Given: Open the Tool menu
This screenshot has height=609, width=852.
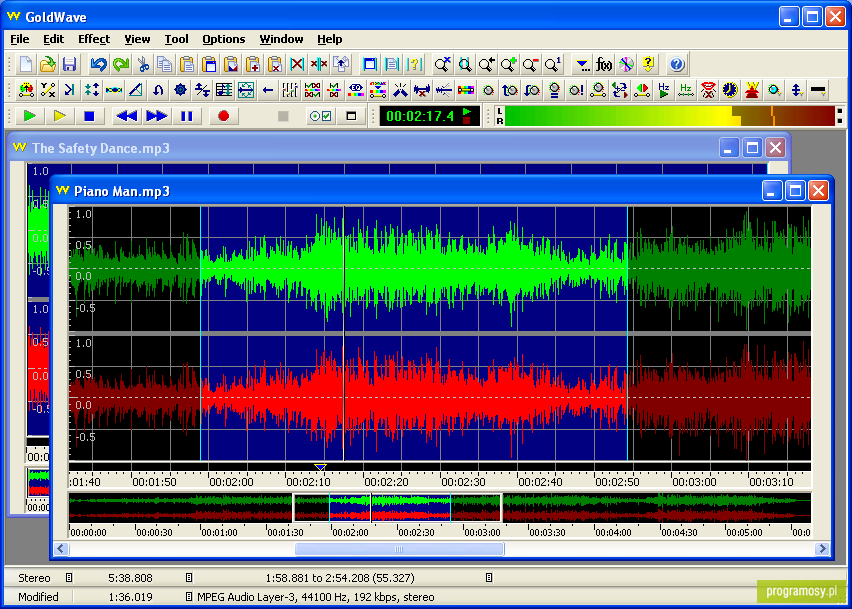Looking at the screenshot, I should pos(177,39).
